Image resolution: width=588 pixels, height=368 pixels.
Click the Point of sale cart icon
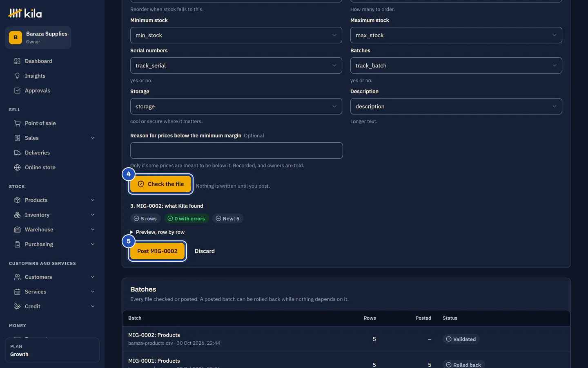pos(17,123)
